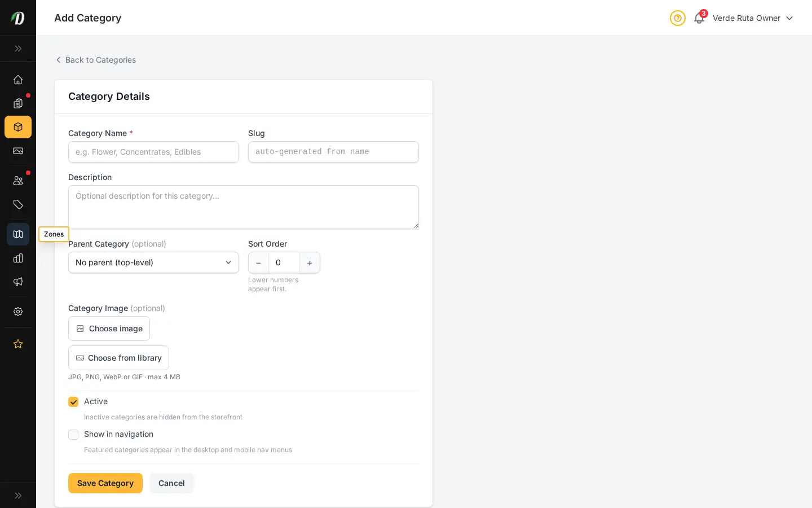Open the bar chart analytics icon
The width and height of the screenshot is (812, 508).
click(18, 258)
